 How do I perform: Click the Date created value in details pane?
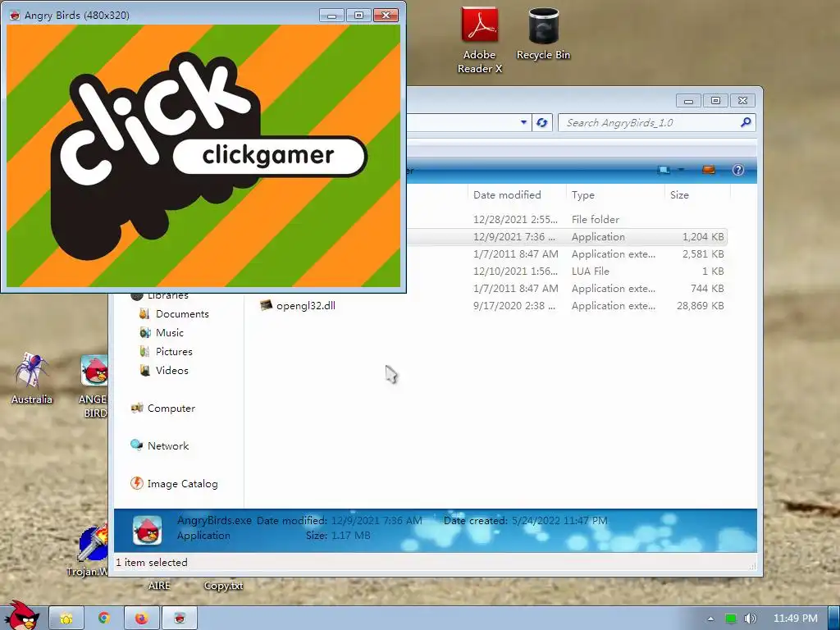[x=559, y=521]
